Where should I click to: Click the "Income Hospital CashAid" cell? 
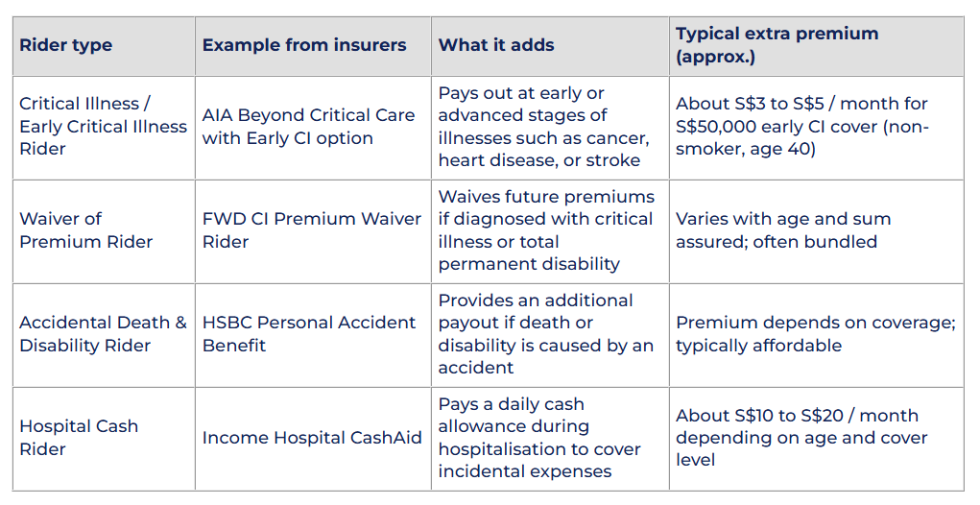(x=311, y=438)
